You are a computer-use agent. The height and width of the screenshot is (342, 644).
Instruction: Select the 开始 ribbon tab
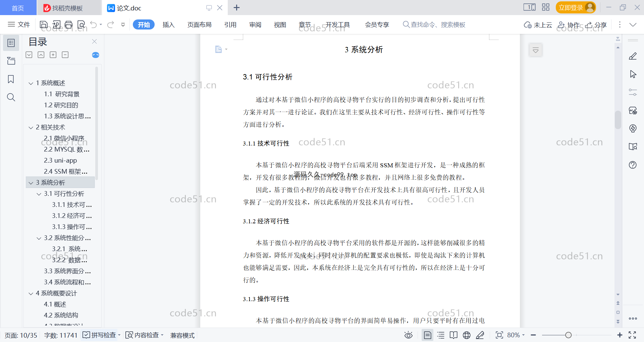(x=144, y=24)
